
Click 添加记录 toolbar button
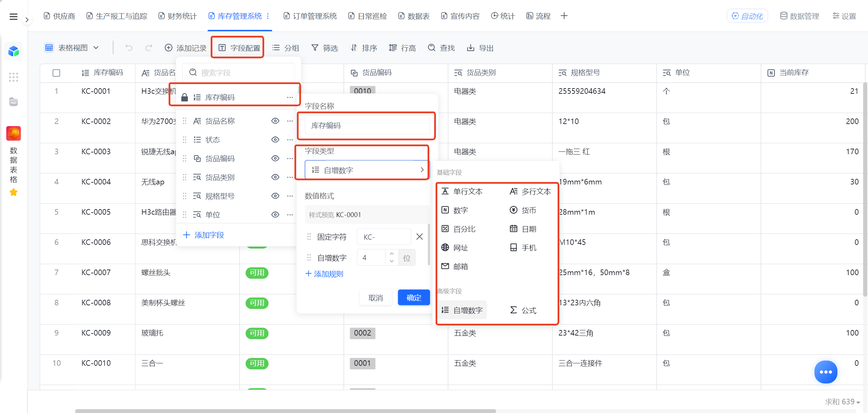click(x=185, y=48)
